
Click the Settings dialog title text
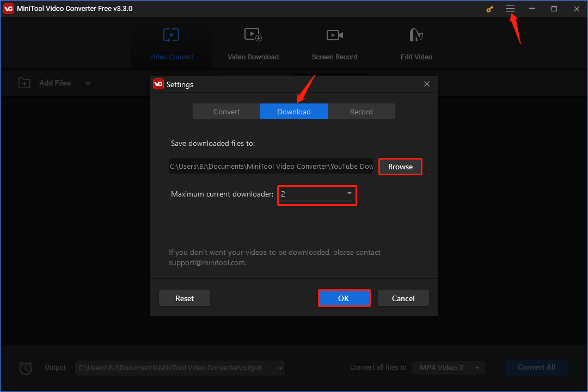[x=180, y=84]
